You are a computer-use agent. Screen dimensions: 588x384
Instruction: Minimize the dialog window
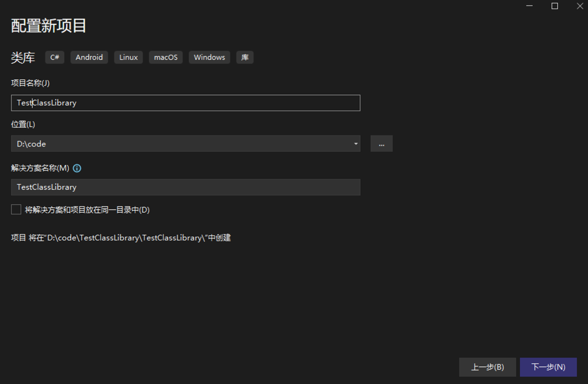pos(529,6)
